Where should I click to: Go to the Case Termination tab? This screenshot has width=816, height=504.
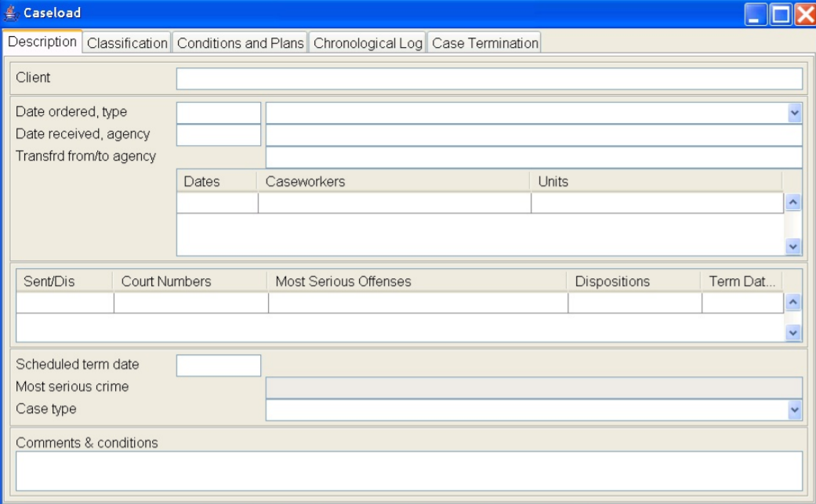(x=486, y=43)
